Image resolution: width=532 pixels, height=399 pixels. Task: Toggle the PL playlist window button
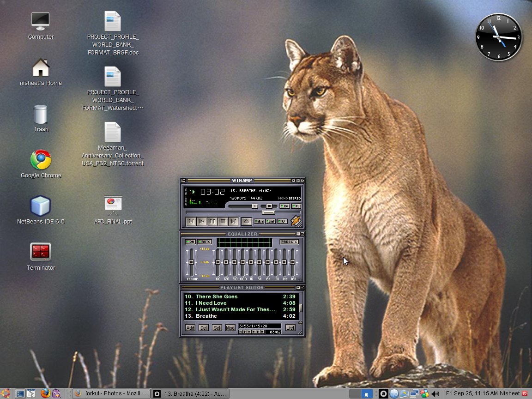click(296, 206)
